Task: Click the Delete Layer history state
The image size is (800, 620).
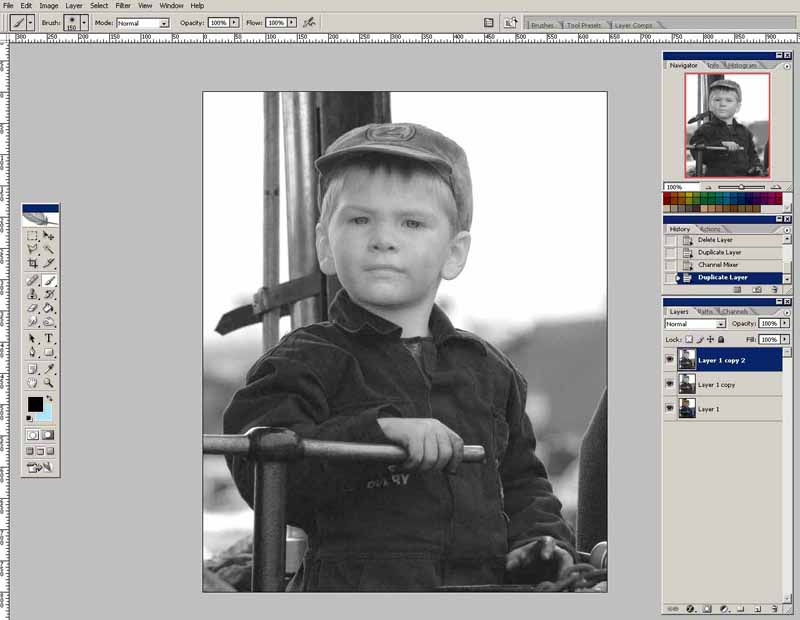Action: pyautogui.click(x=715, y=240)
